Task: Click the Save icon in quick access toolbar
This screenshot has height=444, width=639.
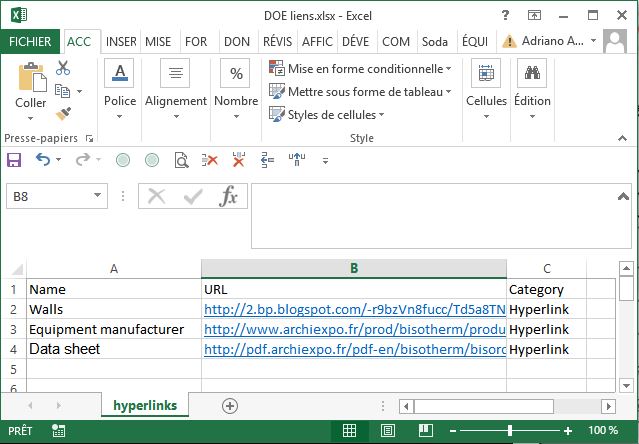Action: click(14, 160)
